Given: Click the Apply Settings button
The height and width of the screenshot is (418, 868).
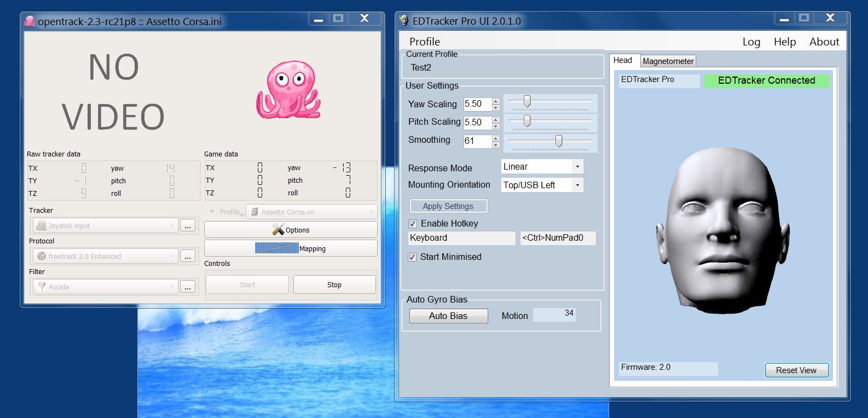Looking at the screenshot, I should pyautogui.click(x=448, y=206).
